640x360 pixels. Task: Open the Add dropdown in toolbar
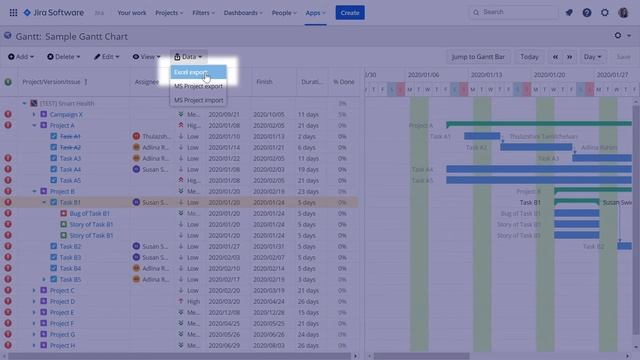[21, 57]
